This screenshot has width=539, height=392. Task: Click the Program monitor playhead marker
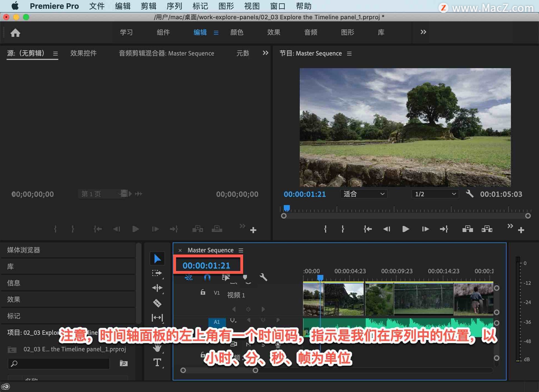[287, 208]
